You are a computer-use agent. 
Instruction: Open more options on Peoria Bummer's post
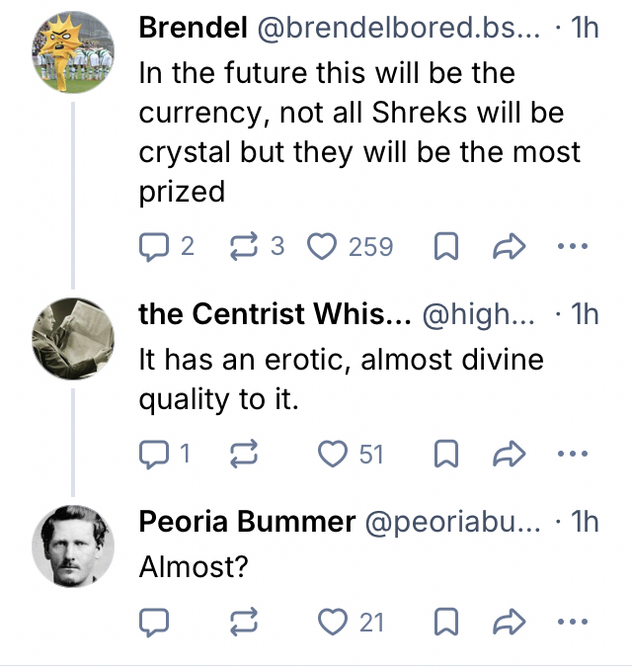coord(573,622)
